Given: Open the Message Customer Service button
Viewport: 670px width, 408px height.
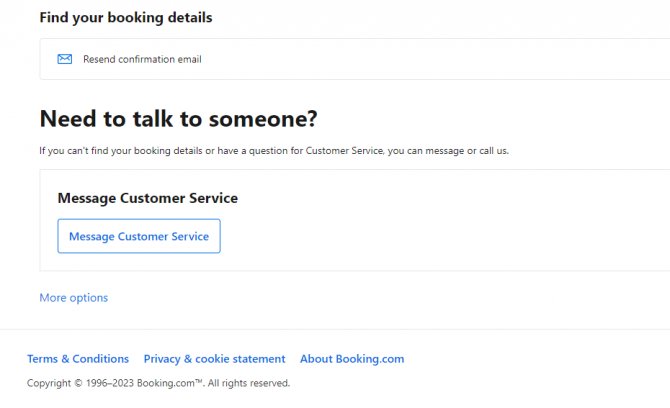Looking at the screenshot, I should click(139, 236).
